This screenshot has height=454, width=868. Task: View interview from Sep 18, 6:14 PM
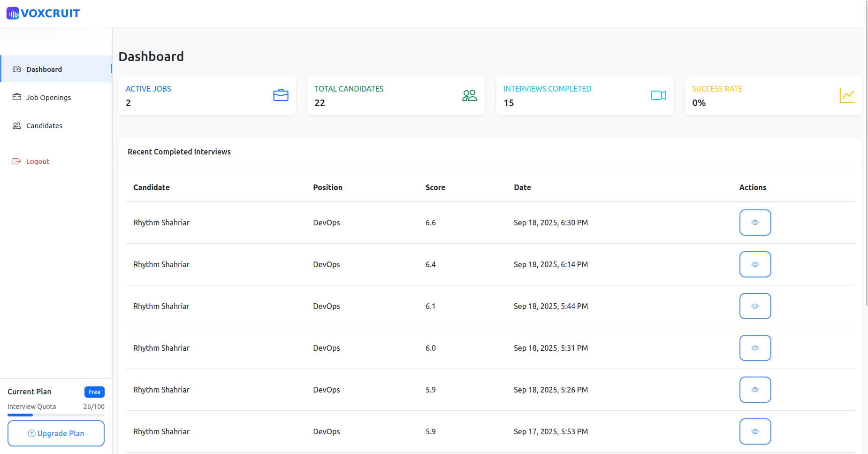(x=755, y=264)
